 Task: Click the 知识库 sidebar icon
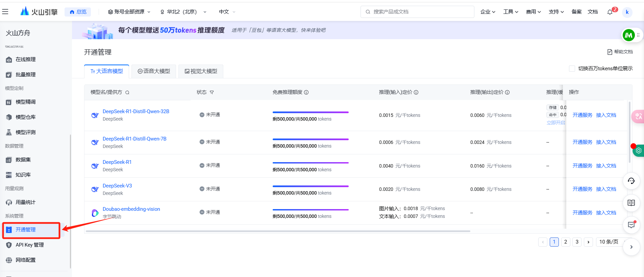9,175
